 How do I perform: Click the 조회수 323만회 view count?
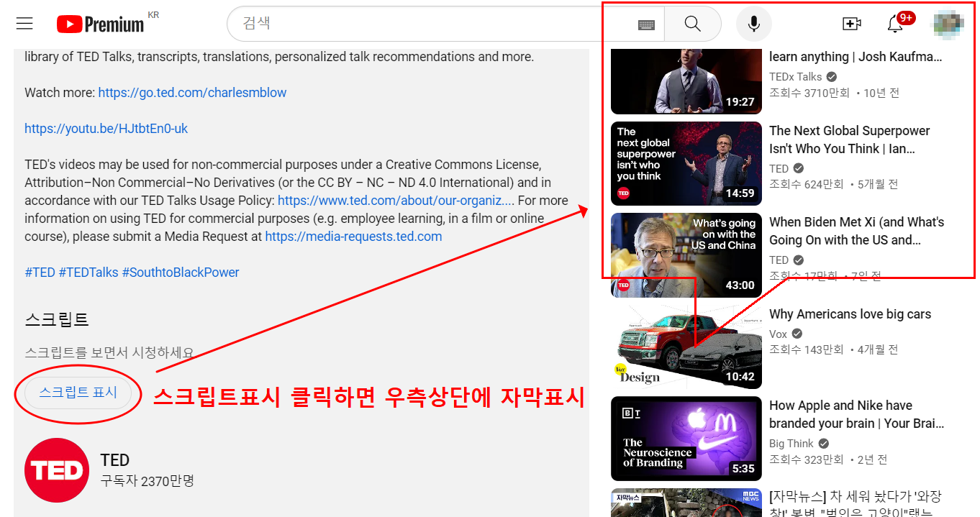(x=807, y=459)
